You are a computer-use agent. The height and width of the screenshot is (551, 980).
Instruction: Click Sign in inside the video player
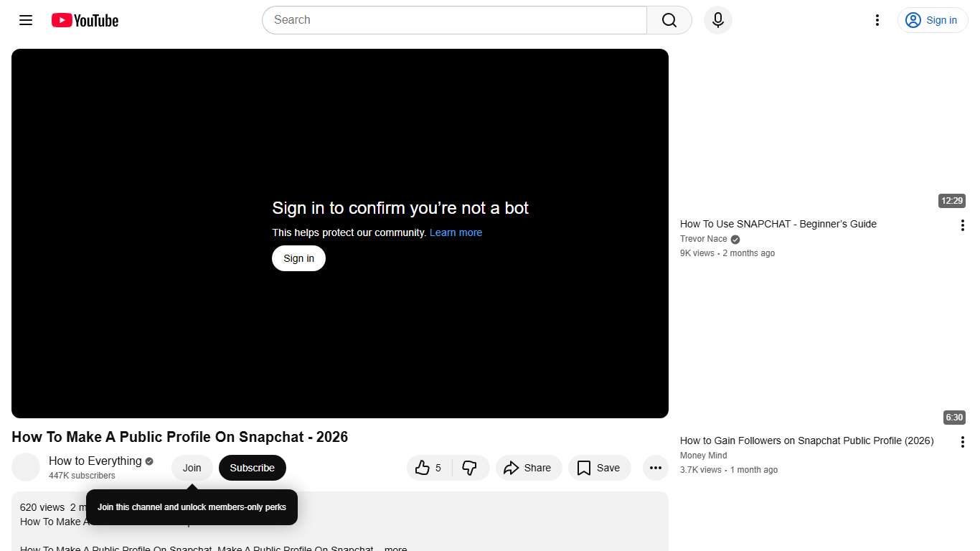click(298, 258)
